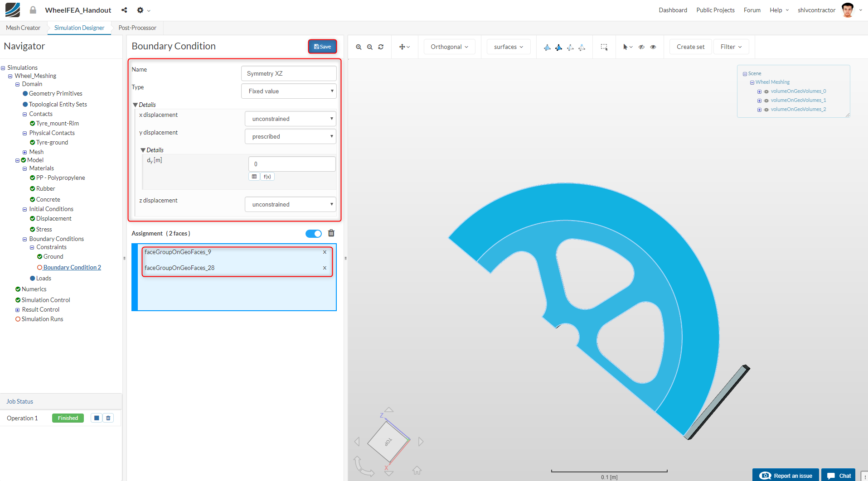Open the Type dropdown showing Fixed value
The width and height of the screenshot is (868, 481).
(289, 91)
